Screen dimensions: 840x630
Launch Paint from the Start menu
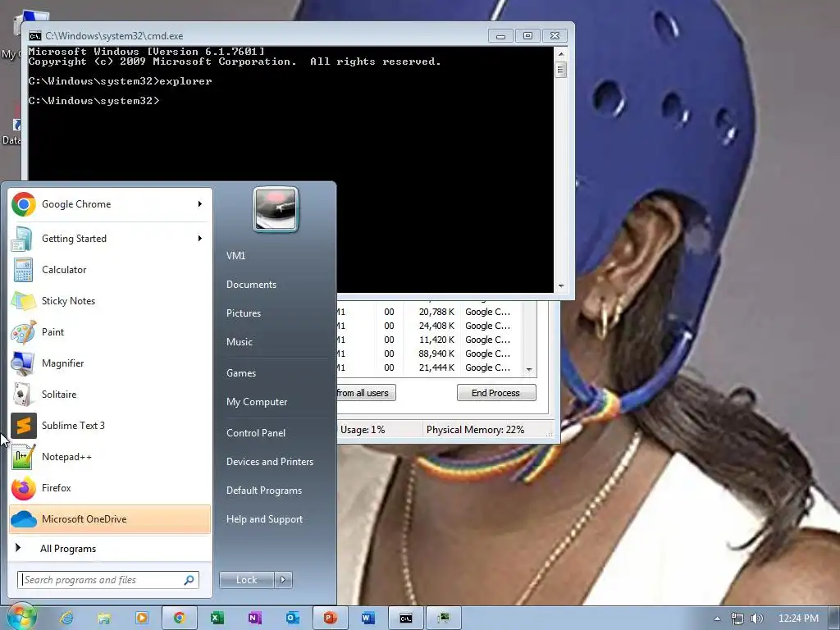coord(110,331)
